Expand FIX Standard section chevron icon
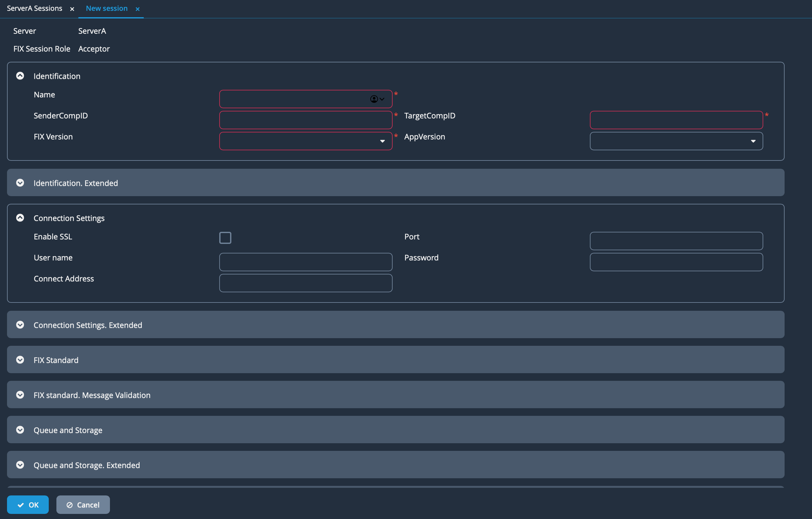The width and height of the screenshot is (812, 519). (20, 359)
